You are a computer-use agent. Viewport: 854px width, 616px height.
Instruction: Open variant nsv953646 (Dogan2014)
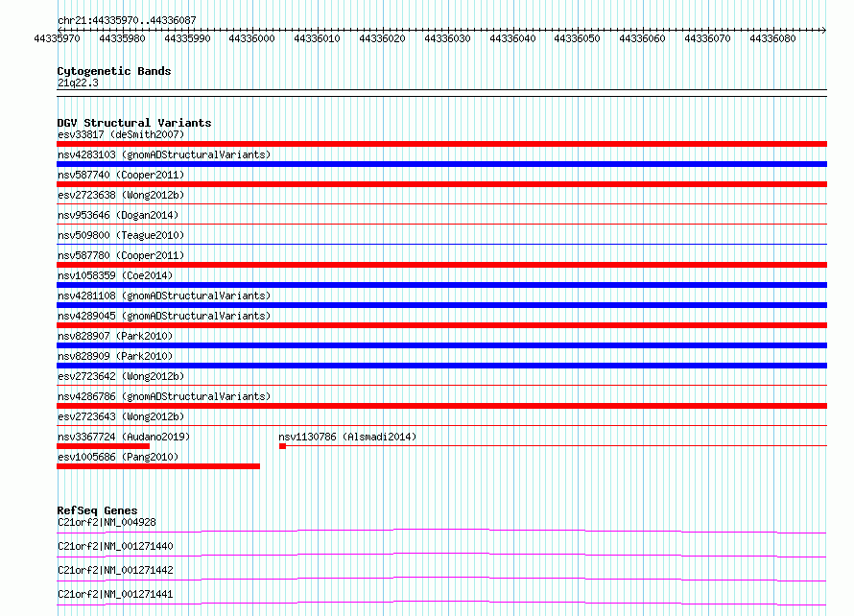(118, 215)
